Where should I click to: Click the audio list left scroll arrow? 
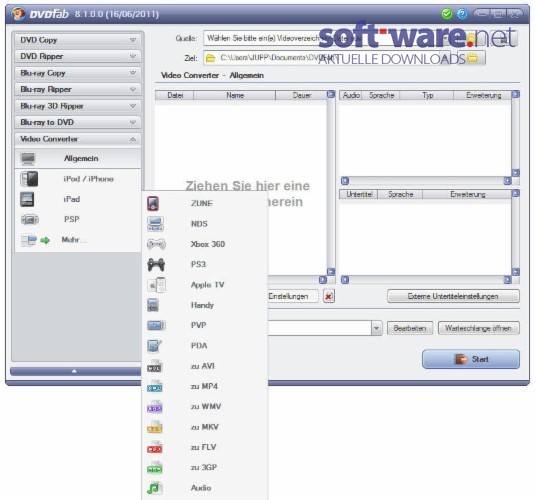coord(345,181)
